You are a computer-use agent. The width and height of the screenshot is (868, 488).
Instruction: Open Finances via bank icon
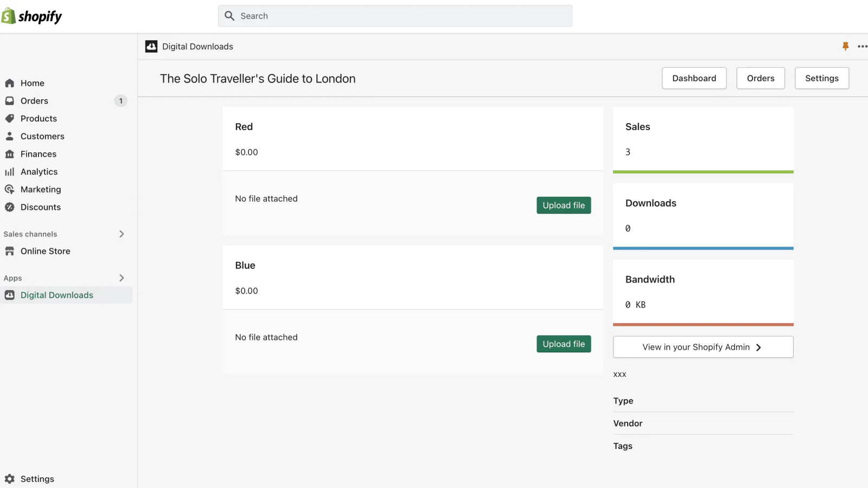[10, 154]
